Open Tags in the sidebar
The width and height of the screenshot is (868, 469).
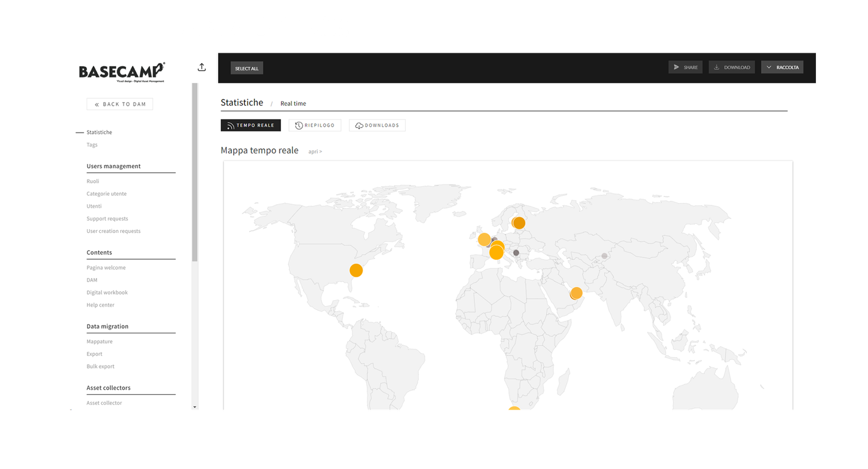coord(92,145)
